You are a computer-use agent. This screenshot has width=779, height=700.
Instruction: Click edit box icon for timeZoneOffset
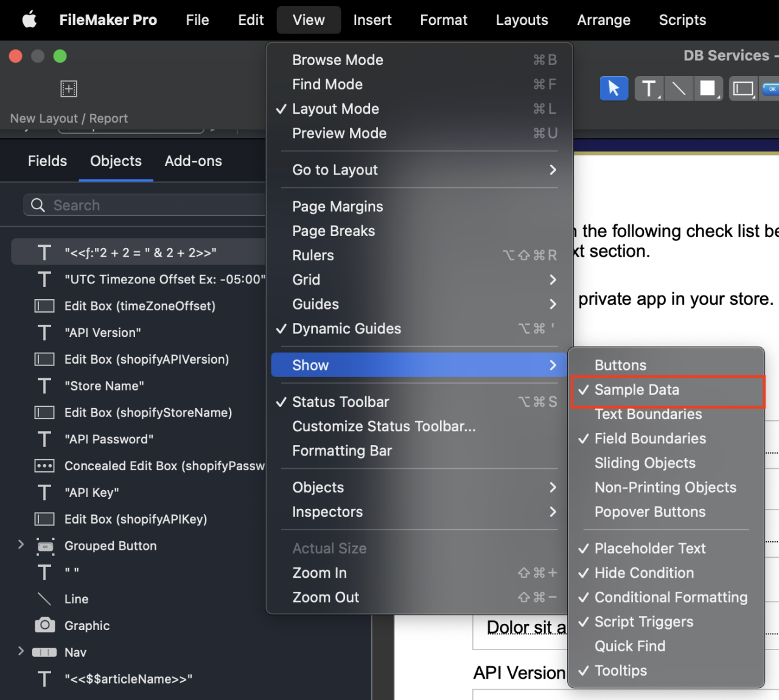[44, 306]
